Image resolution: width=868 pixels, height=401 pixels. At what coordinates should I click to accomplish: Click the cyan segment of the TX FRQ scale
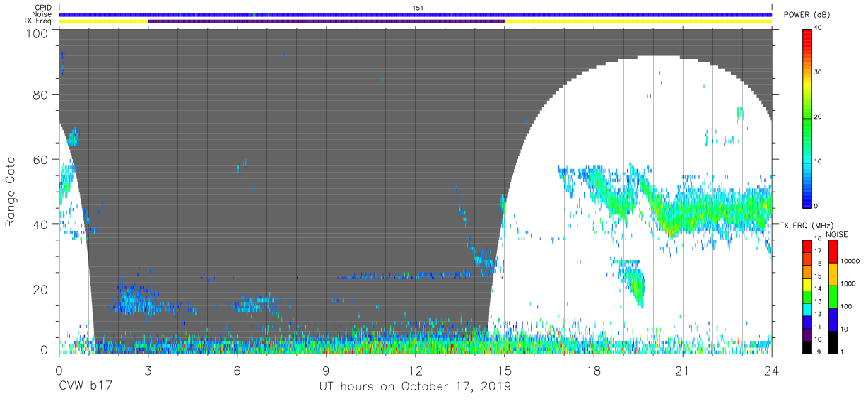(807, 309)
